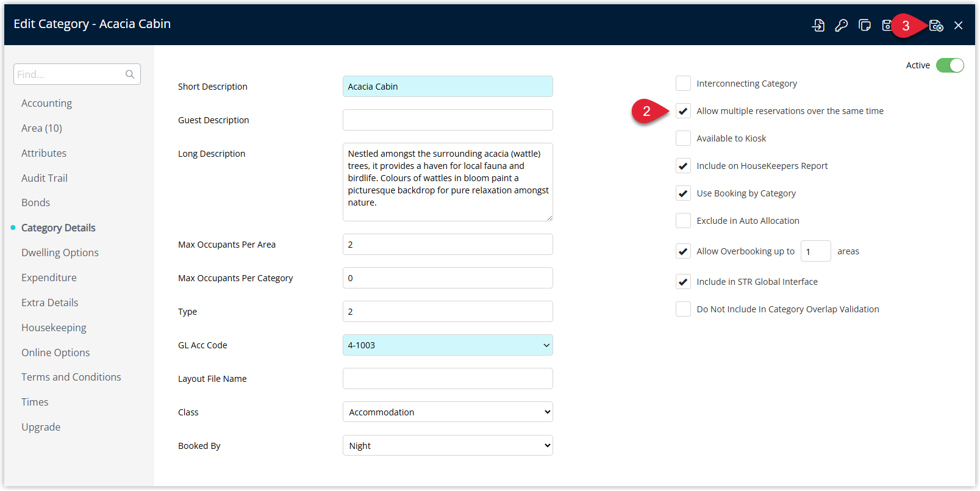980x491 pixels.
Task: Uncheck Include on HouseKeepers Report
Action: point(683,166)
